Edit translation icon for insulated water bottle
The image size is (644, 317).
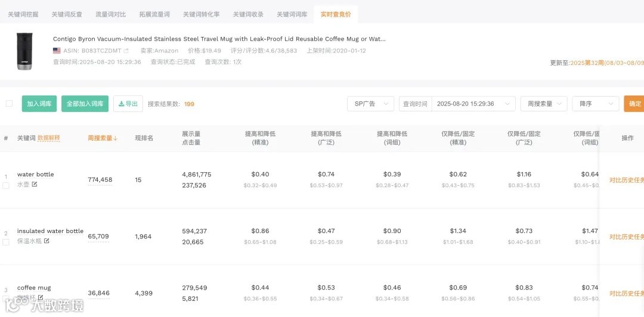(47, 241)
